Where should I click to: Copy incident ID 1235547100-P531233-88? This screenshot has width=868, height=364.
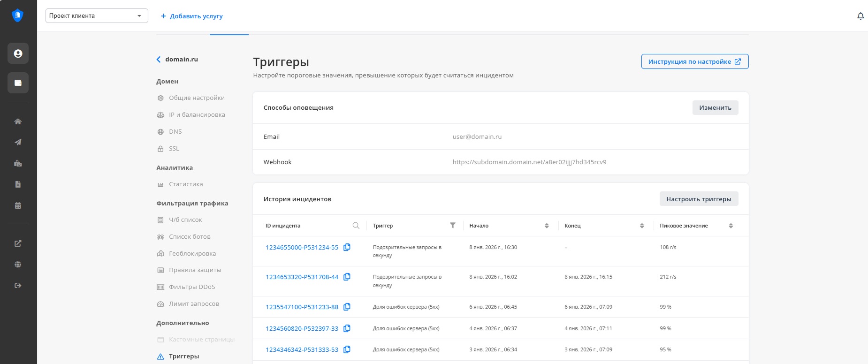(x=347, y=307)
